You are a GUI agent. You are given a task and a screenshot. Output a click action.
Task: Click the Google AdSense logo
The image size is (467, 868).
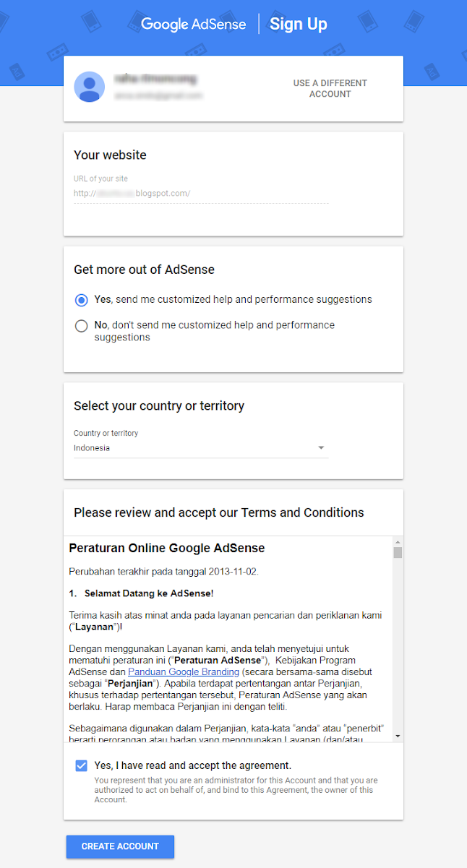click(193, 24)
